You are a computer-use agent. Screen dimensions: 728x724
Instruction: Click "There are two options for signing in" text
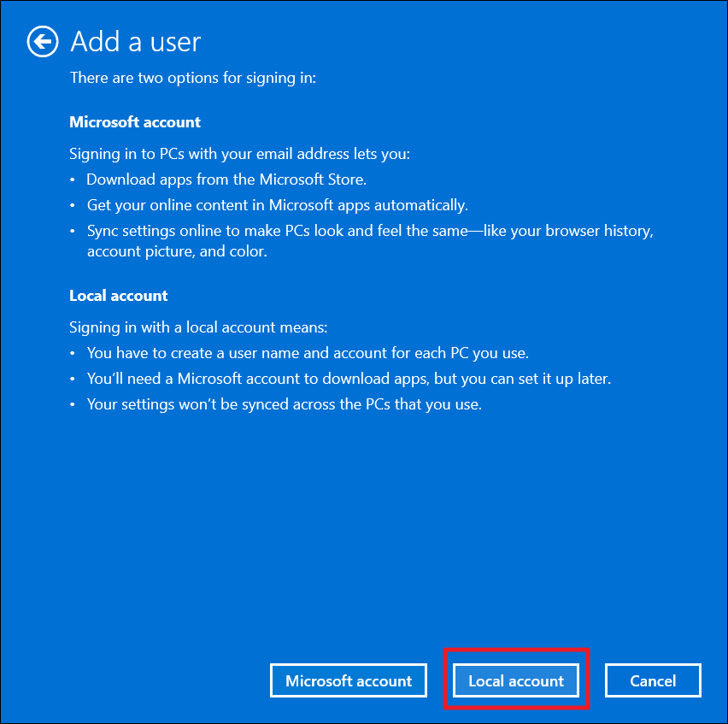[193, 78]
